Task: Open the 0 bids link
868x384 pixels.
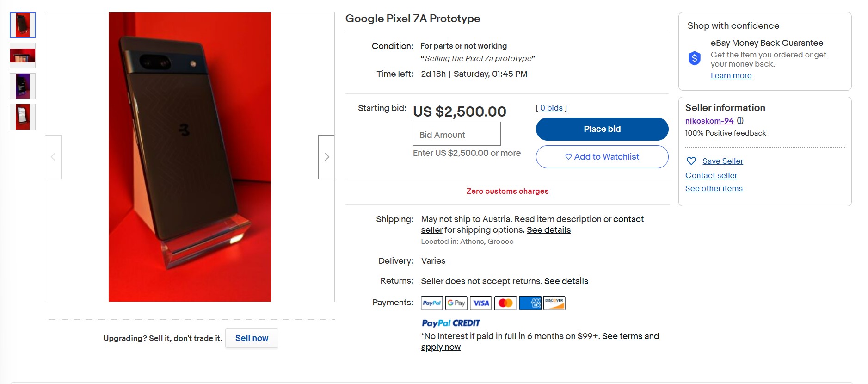Action: pos(551,108)
